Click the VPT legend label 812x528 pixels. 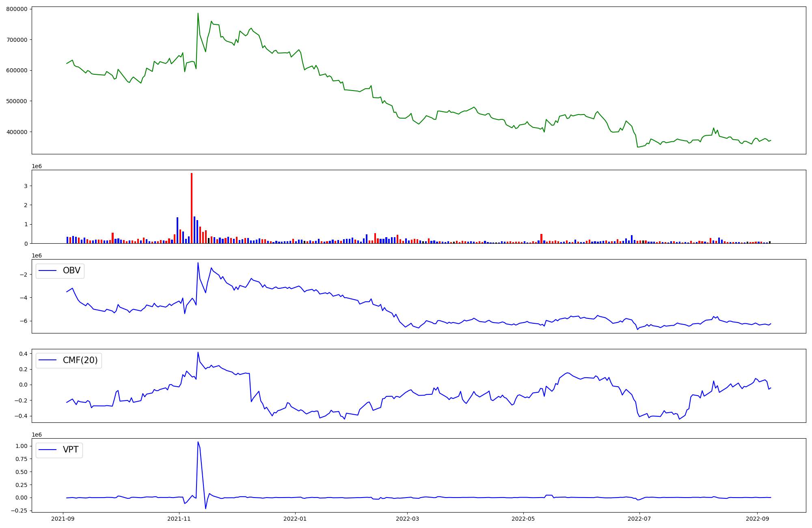tap(71, 450)
